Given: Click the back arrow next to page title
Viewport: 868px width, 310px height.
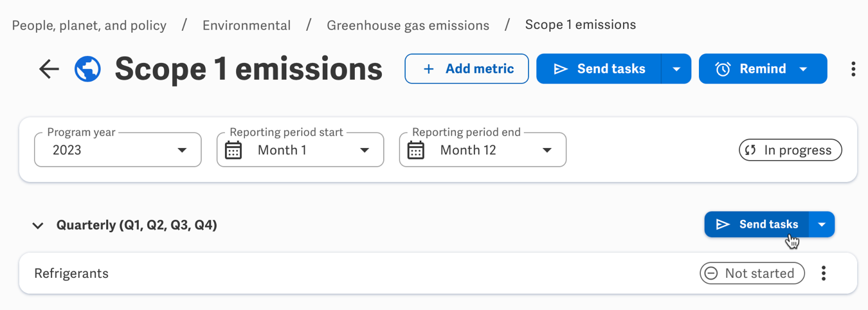Looking at the screenshot, I should [49, 69].
